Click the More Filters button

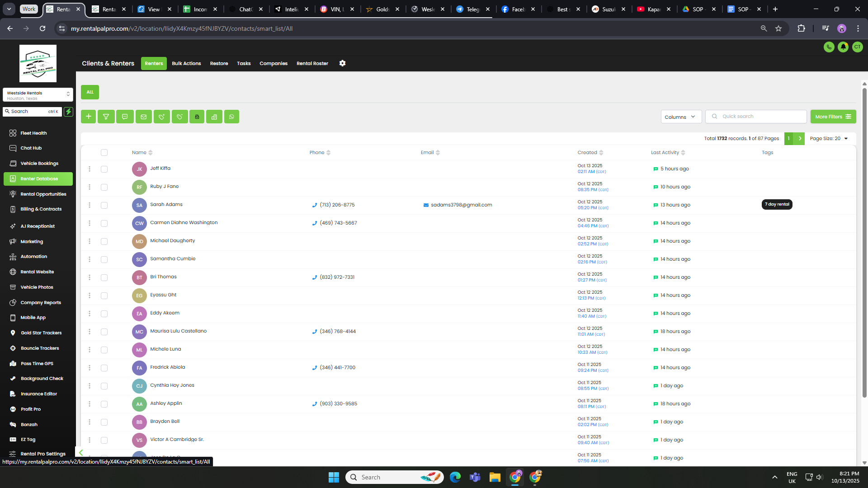tap(833, 117)
